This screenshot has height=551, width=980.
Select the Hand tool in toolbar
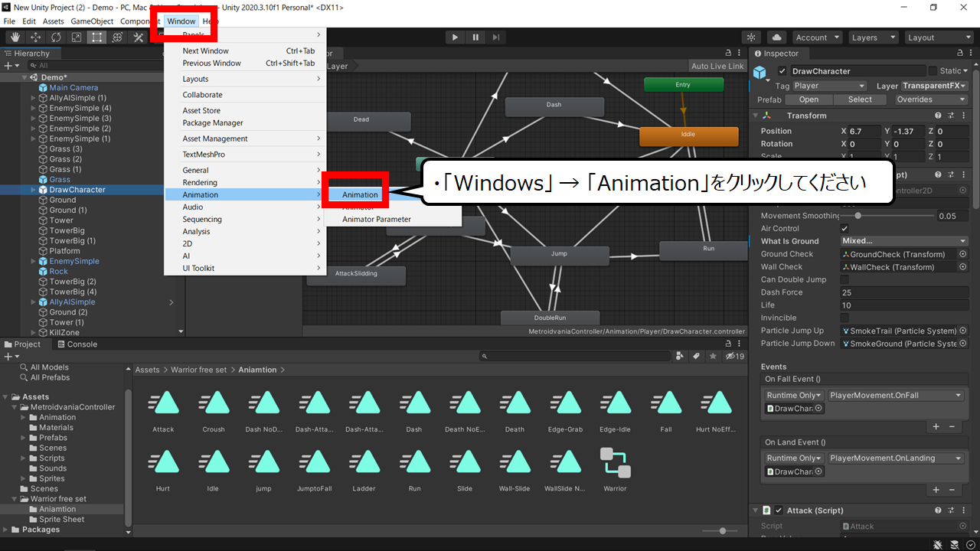tap(15, 37)
